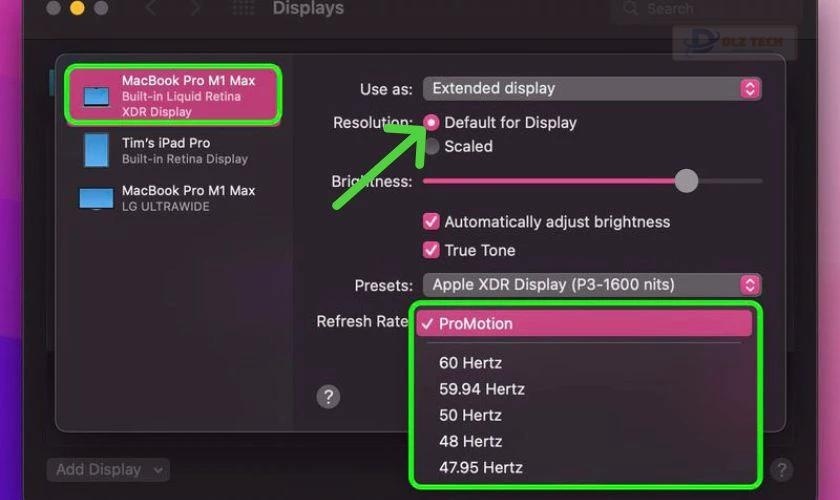840x500 pixels.
Task: Select the Scaled resolution option
Action: 432,146
